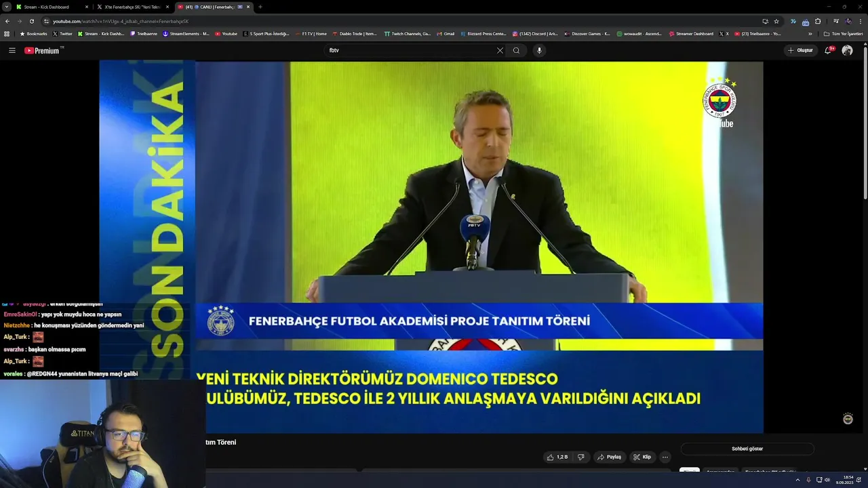868x488 pixels.
Task: Open the YouTube hamburger guide menu
Action: coord(12,50)
